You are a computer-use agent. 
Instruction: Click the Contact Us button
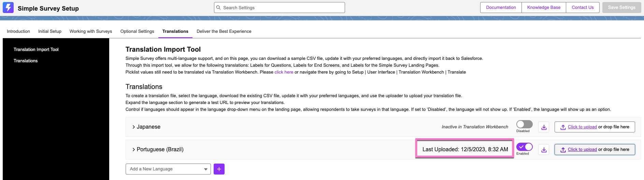point(583,8)
